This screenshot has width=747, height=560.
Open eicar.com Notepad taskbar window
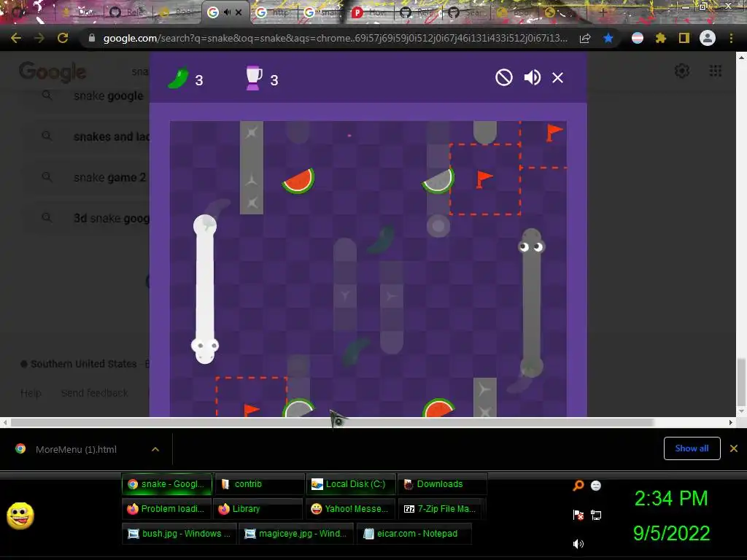(414, 533)
